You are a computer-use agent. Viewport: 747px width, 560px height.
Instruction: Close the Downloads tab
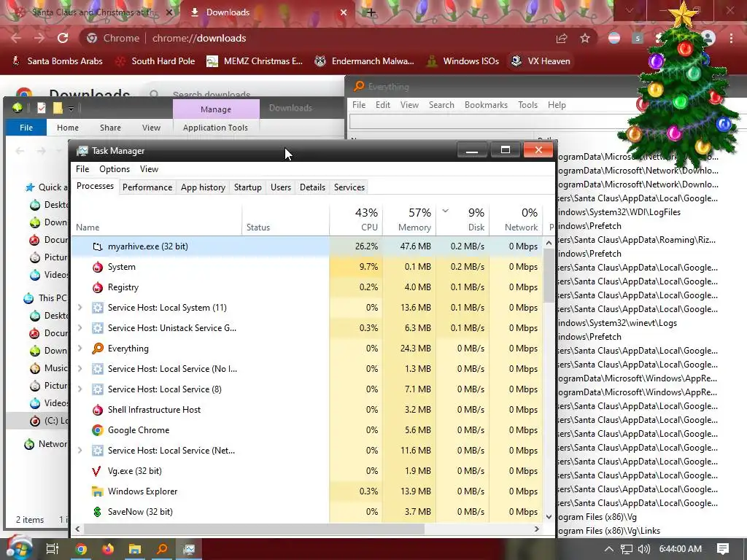[344, 12]
